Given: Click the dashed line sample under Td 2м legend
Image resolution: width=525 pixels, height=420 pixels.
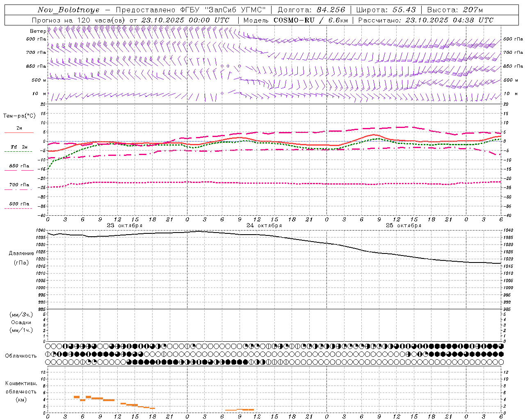Looking at the screenshot, I should click(18, 152).
